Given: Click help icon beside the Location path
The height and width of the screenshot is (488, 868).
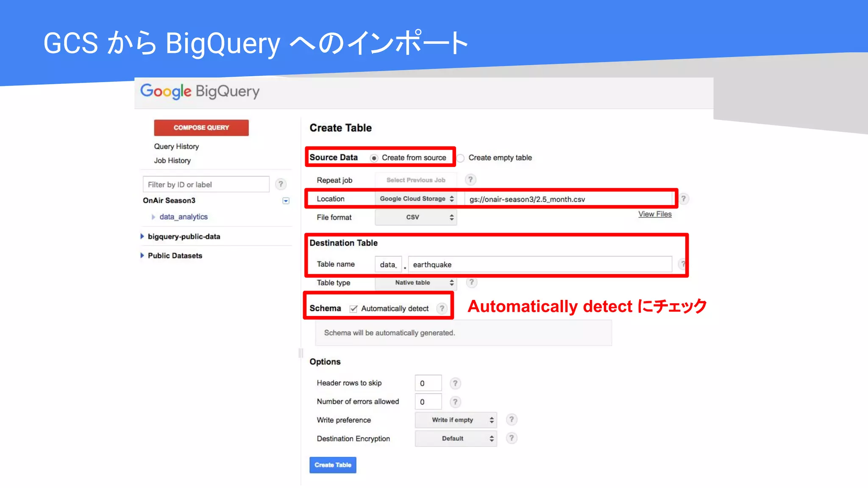Looking at the screenshot, I should click(x=683, y=199).
